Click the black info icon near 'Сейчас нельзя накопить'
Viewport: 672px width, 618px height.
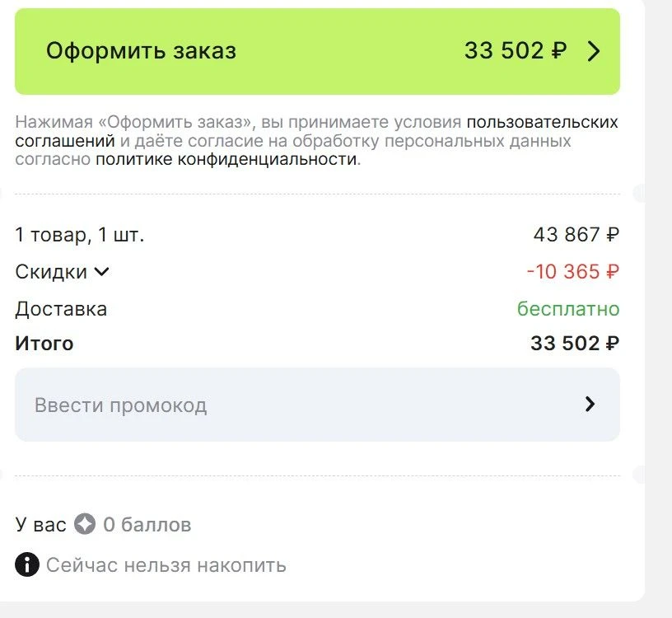[x=27, y=564]
